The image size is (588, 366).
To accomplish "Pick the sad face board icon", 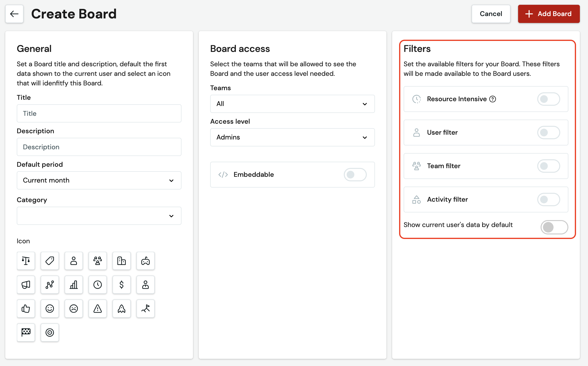I will point(74,309).
